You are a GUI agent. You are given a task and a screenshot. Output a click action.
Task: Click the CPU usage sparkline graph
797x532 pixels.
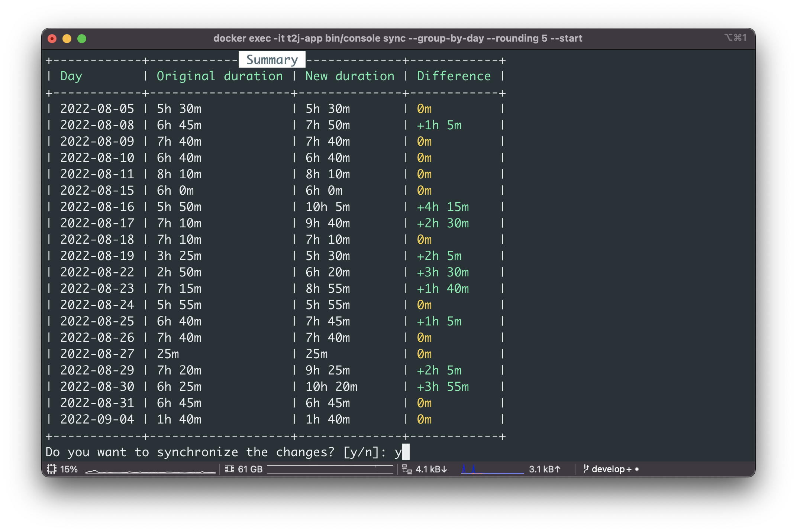[x=150, y=471]
